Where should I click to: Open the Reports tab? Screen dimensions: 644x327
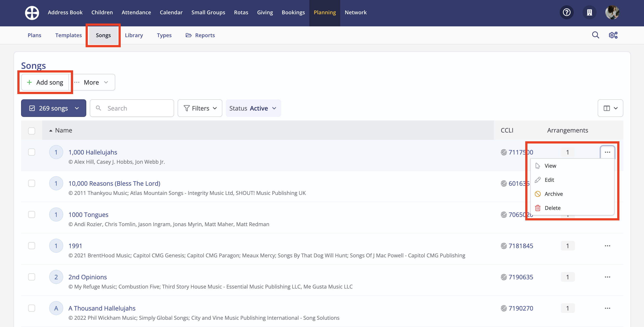[x=200, y=35]
